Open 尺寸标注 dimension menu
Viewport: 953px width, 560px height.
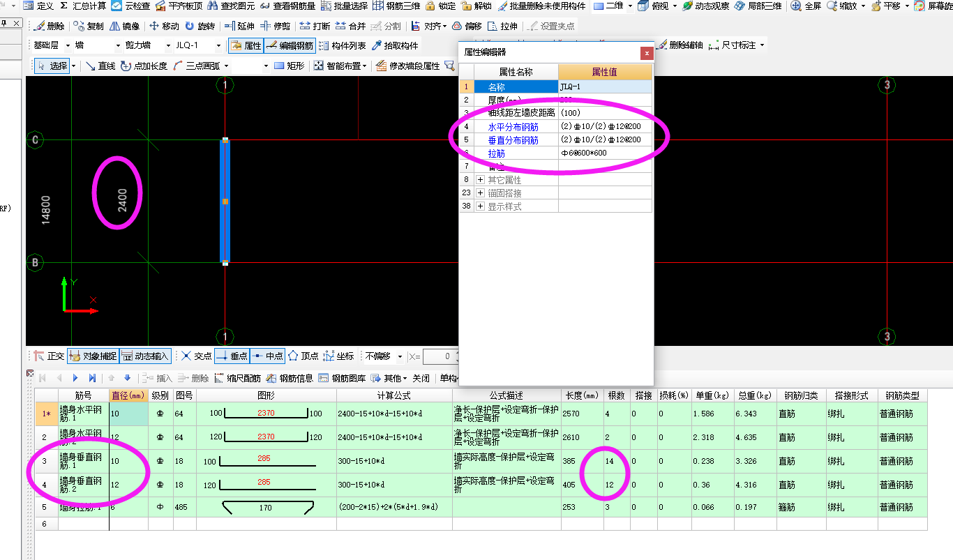[736, 45]
